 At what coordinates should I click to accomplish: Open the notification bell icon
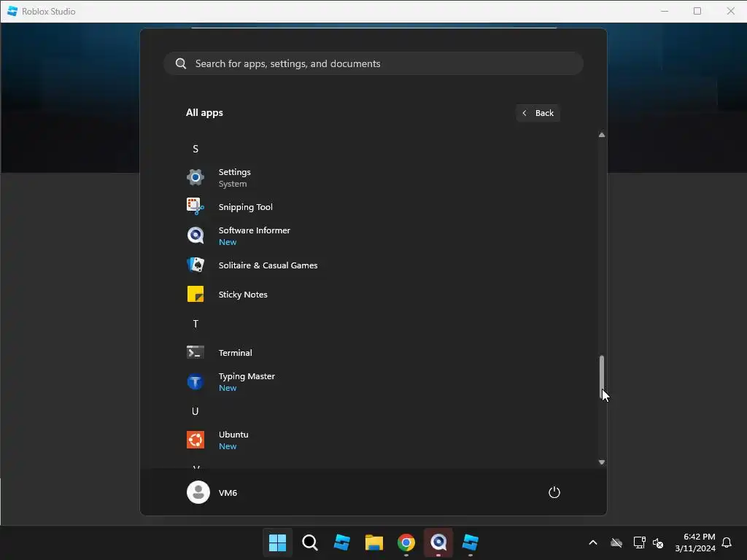(727, 542)
